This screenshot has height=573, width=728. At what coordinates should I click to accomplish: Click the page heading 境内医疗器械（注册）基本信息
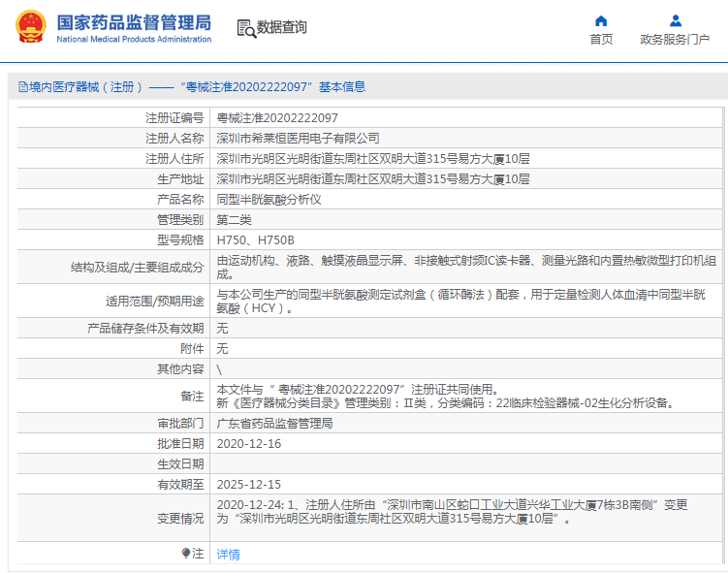(192, 87)
